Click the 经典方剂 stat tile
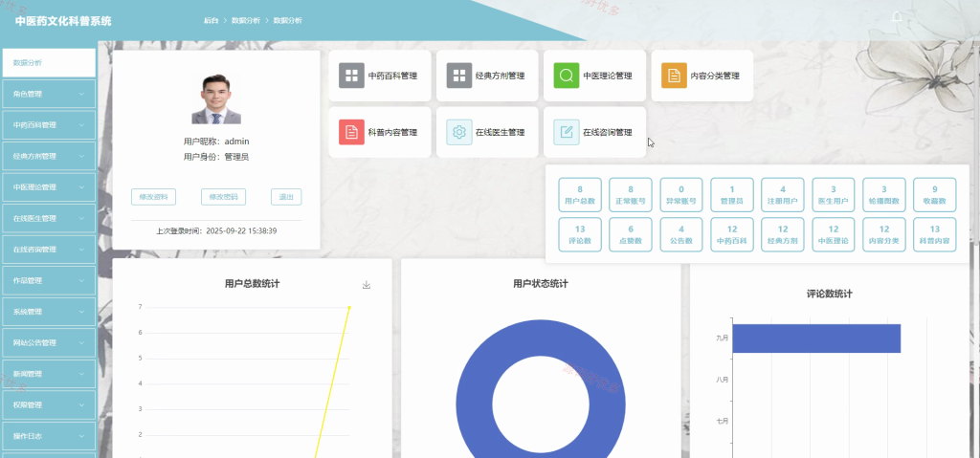Viewport: 980px width, 458px height. 783,234
